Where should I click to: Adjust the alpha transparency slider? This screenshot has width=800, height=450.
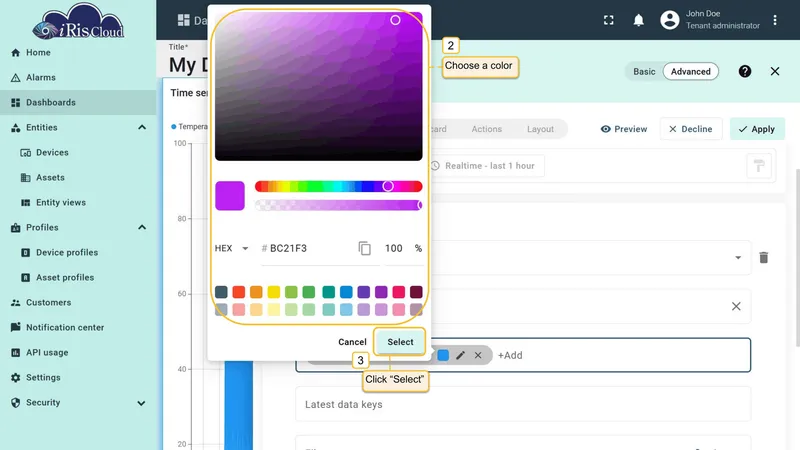pyautogui.click(x=338, y=205)
